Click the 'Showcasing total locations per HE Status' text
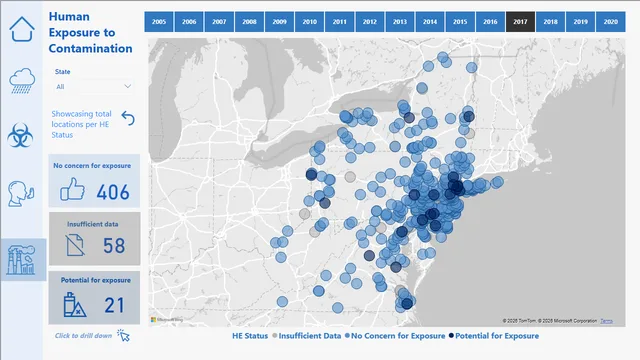 (81, 124)
